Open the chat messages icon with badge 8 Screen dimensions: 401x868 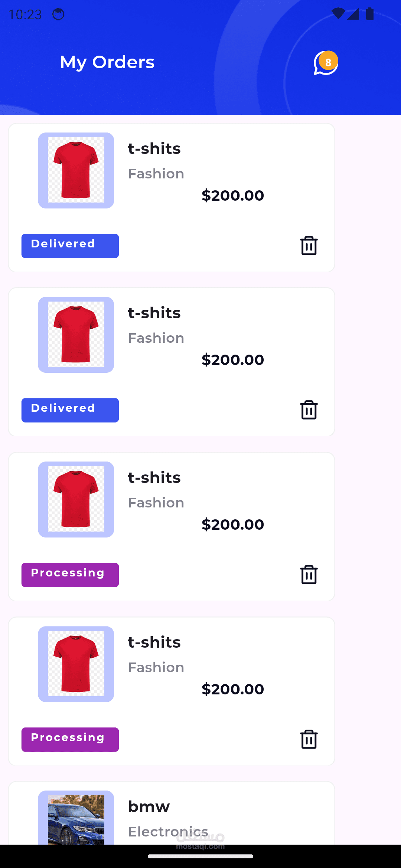pyautogui.click(x=326, y=63)
